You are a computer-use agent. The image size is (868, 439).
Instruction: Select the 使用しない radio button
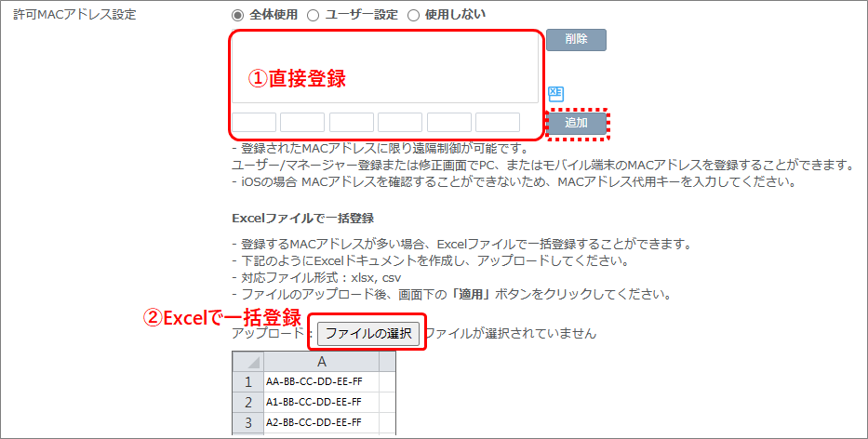click(x=413, y=15)
